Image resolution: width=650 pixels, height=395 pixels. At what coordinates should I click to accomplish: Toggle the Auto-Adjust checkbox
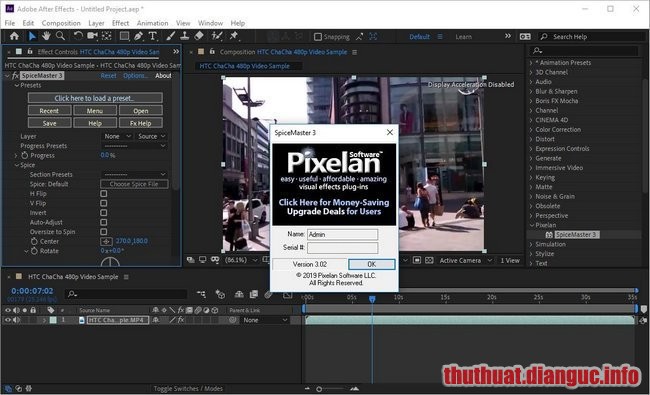(x=104, y=222)
